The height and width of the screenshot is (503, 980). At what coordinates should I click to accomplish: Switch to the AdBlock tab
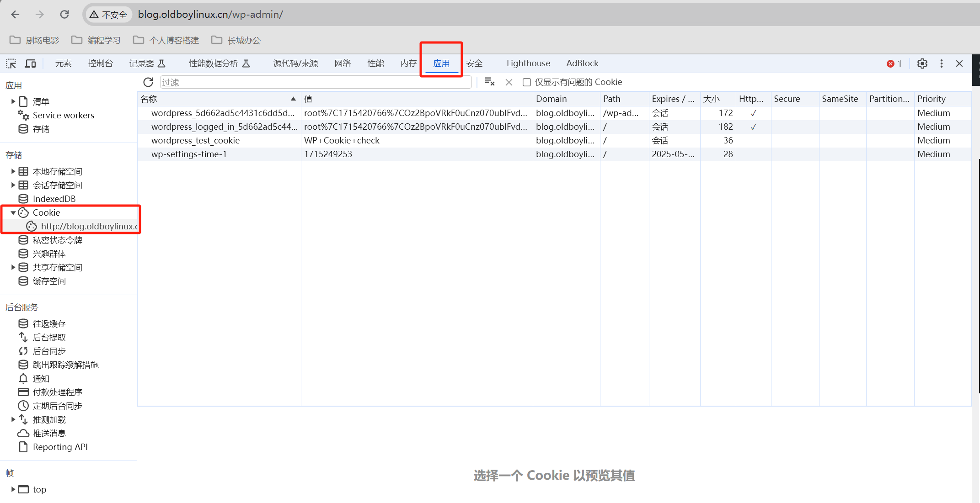point(582,64)
